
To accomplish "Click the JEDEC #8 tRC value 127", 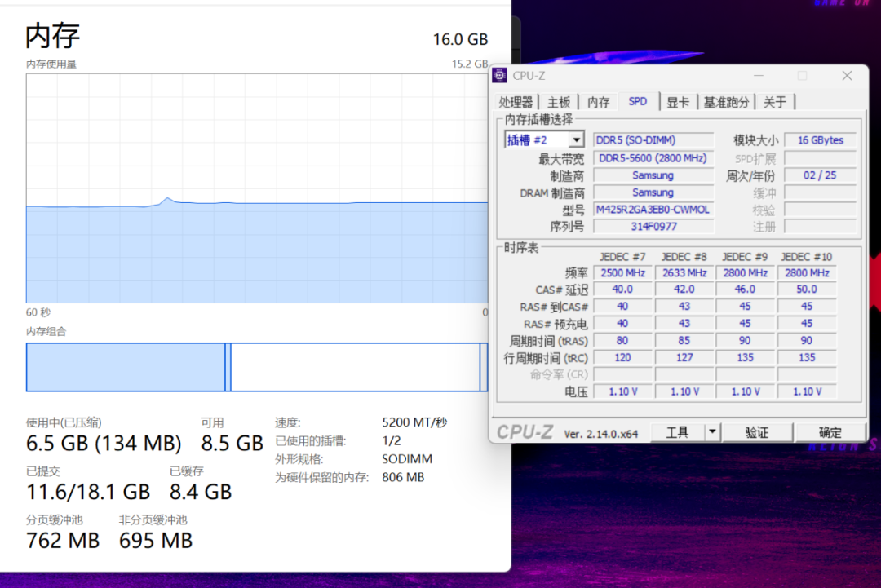I will tap(684, 357).
